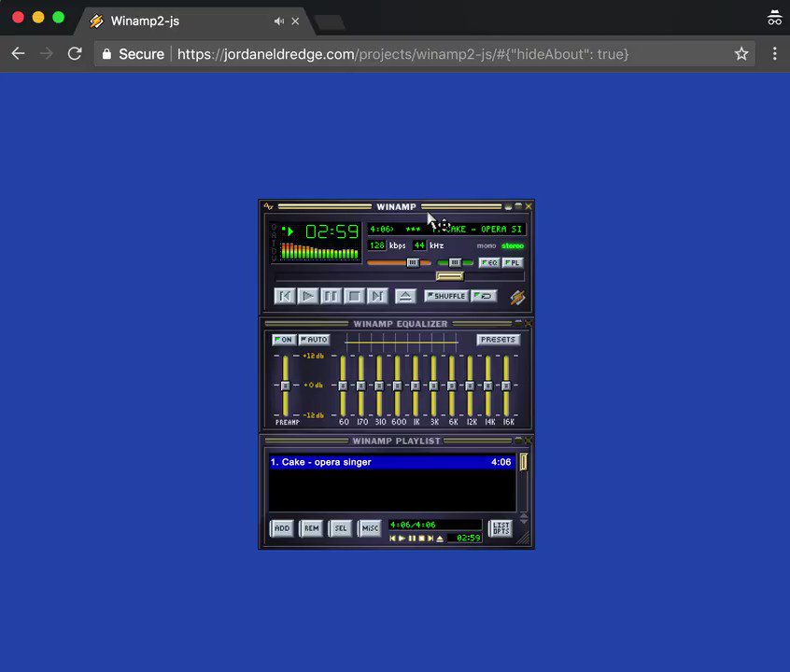Click the playlist scroll up-down arrows

[x=524, y=518]
